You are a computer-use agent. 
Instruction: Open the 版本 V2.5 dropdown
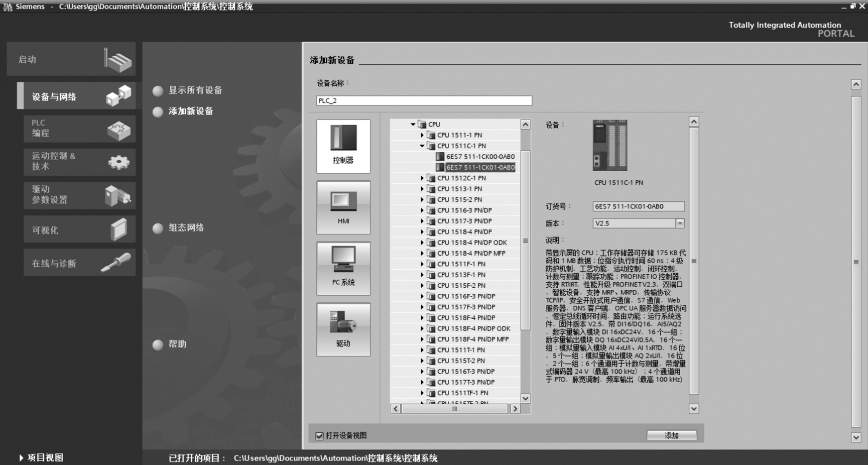[680, 223]
